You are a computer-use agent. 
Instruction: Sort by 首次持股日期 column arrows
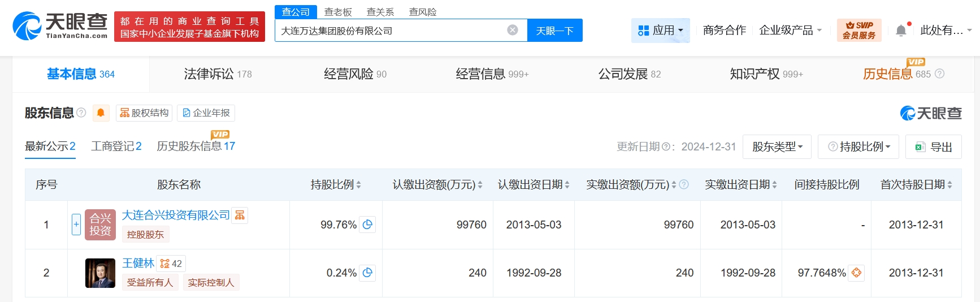[949, 185]
